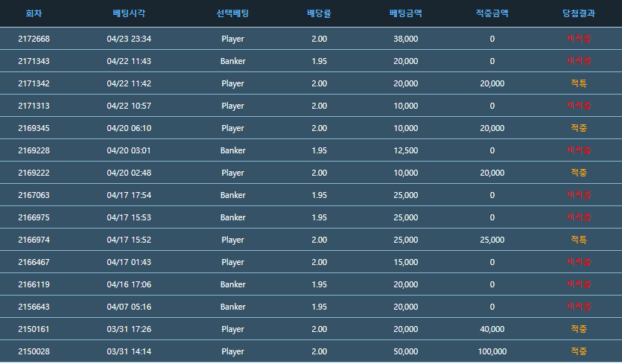622x364 pixels.
Task: Click the 25,000 payout in round 2166974
Action: coord(492,240)
